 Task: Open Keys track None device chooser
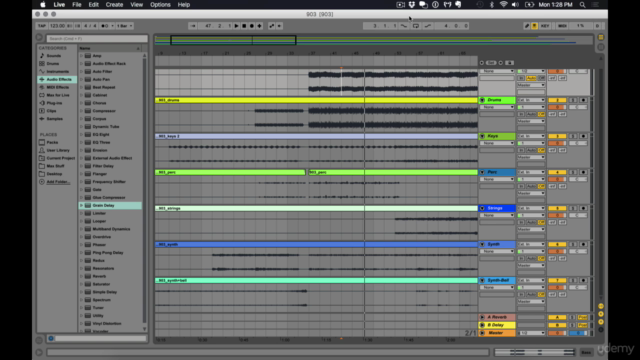pos(497,143)
